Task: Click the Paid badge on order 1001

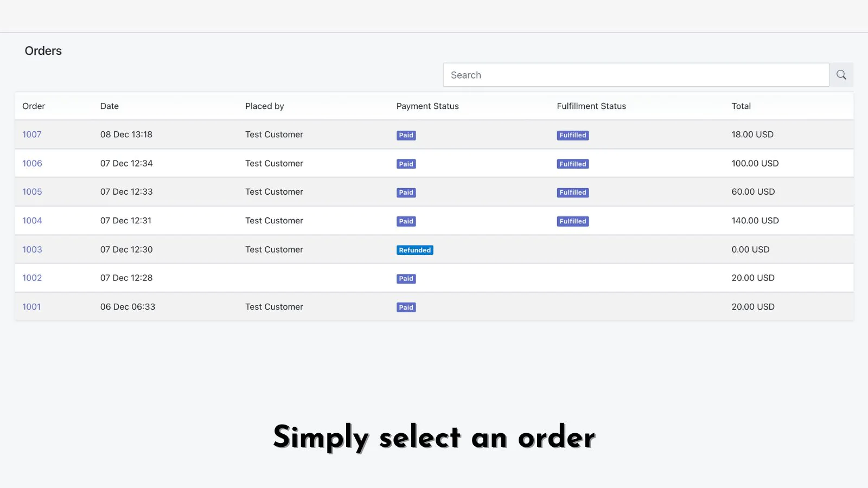Action: point(406,307)
